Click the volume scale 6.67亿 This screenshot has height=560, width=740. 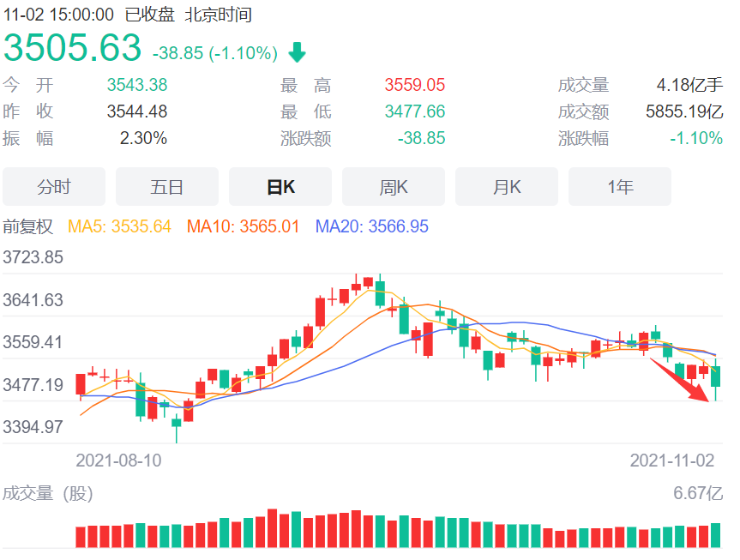tap(698, 493)
